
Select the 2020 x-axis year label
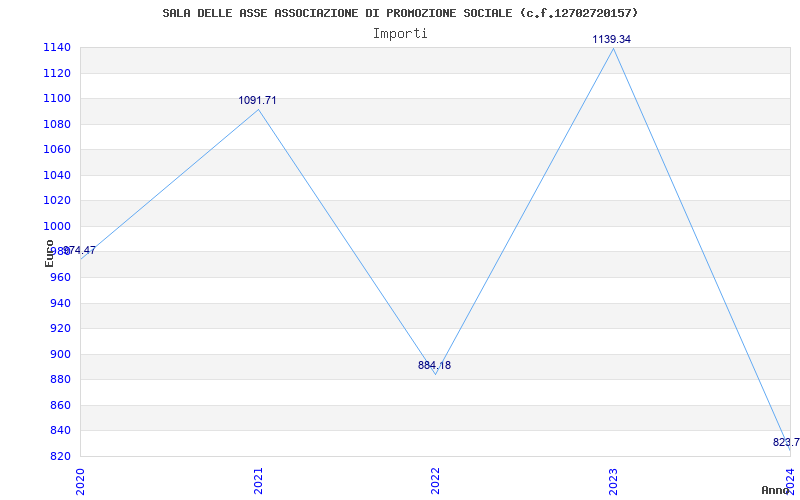point(80,481)
